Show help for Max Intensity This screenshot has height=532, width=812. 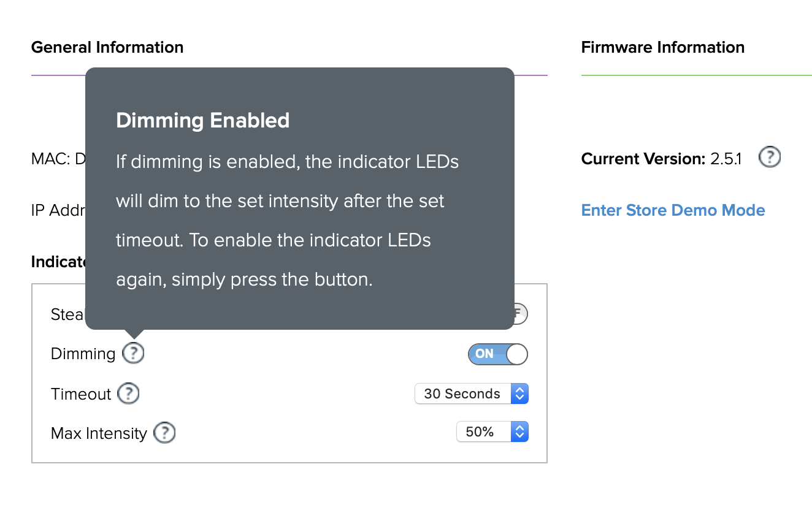coord(164,433)
